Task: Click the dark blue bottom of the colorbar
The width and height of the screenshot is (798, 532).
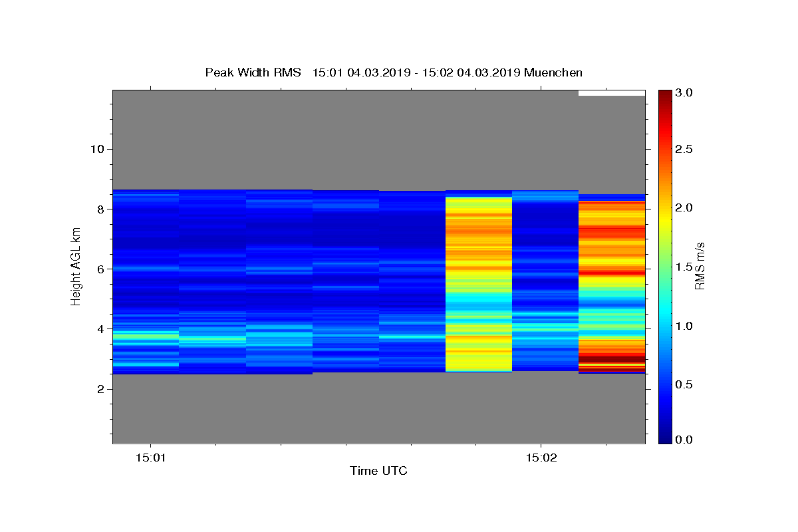Action: [x=664, y=436]
